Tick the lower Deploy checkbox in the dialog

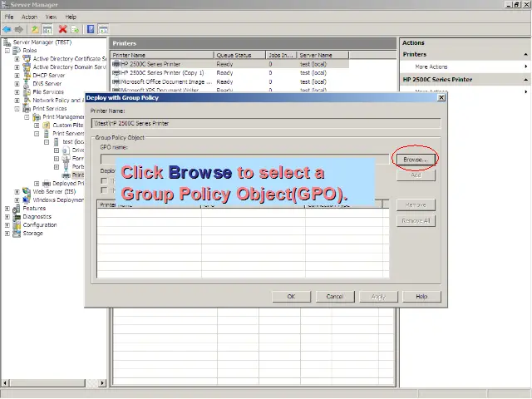[104, 190]
